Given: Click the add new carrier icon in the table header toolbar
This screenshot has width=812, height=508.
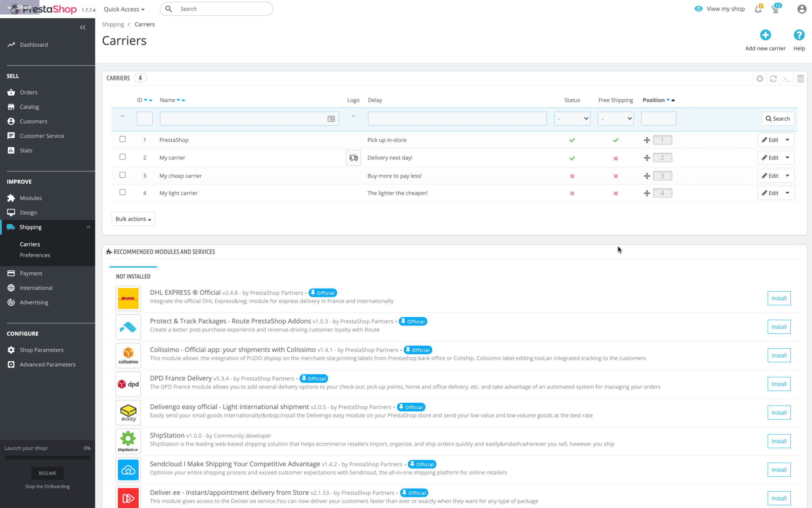Looking at the screenshot, I should point(760,79).
